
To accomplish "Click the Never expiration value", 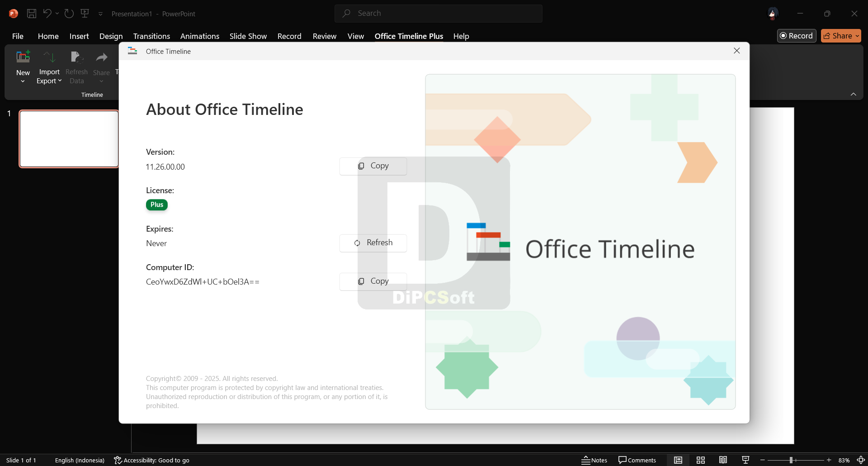I will 156,243.
